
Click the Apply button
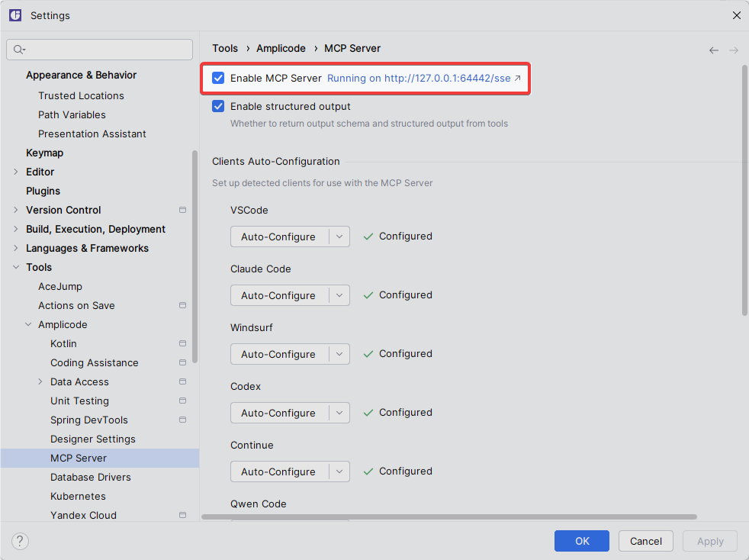click(x=710, y=541)
